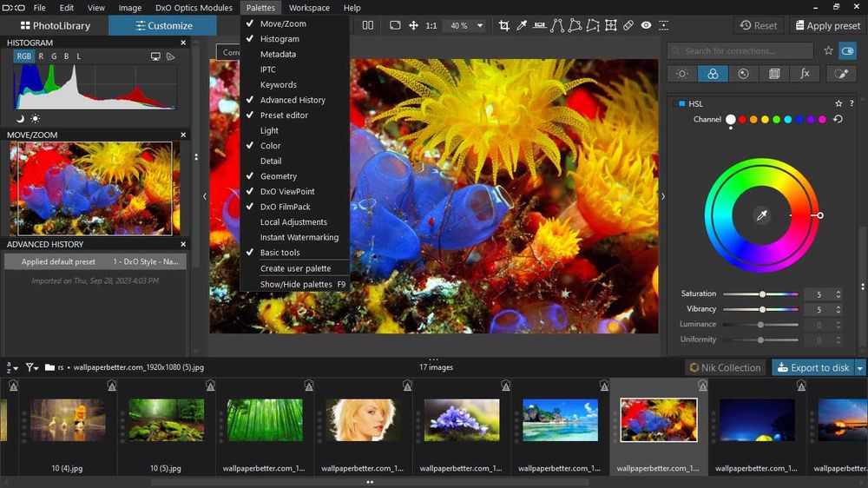
Task: Select the Crop tool in toolbar
Action: pos(503,26)
